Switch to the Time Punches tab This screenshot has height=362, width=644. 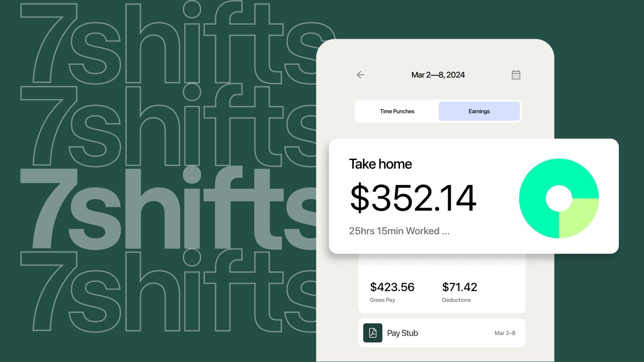point(397,111)
